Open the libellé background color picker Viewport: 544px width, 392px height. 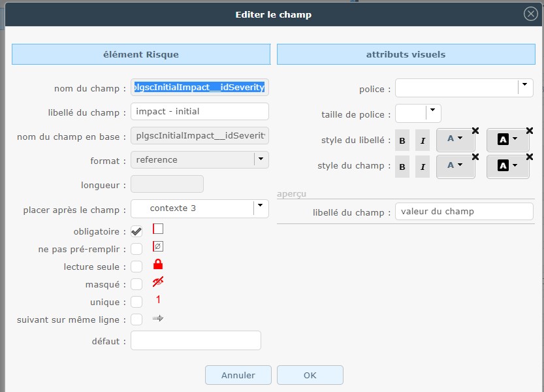507,140
